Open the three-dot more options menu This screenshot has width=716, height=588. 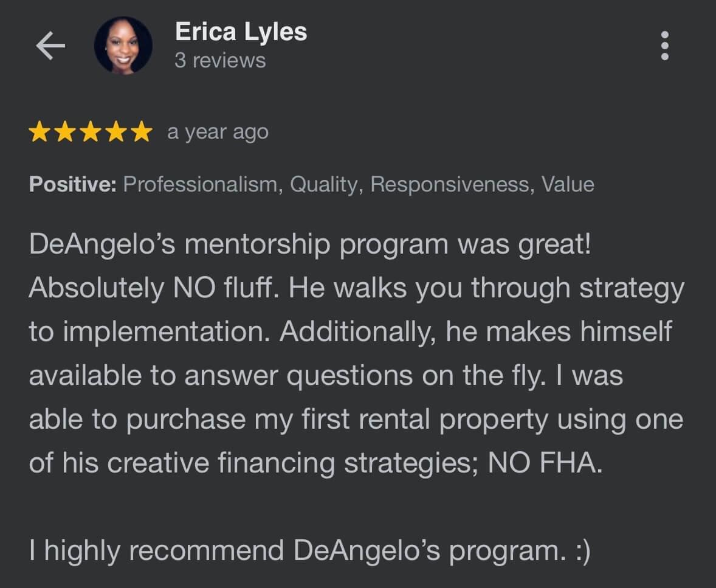[665, 46]
